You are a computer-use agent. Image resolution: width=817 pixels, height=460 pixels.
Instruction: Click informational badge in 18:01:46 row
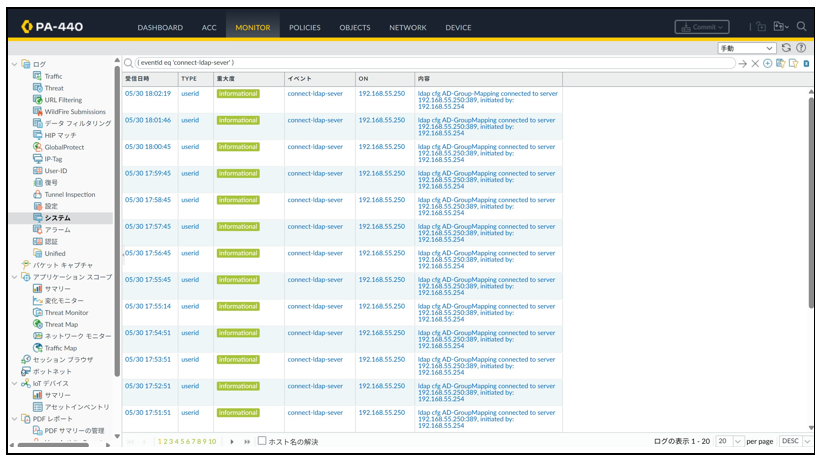[x=238, y=120]
